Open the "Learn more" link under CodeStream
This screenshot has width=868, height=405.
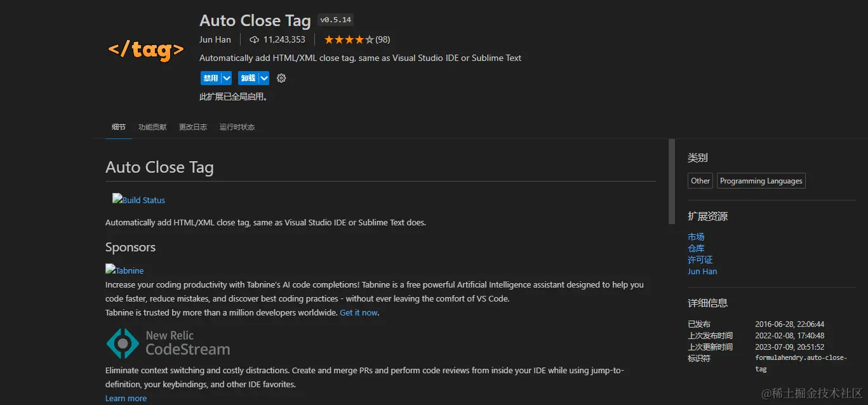tap(126, 398)
